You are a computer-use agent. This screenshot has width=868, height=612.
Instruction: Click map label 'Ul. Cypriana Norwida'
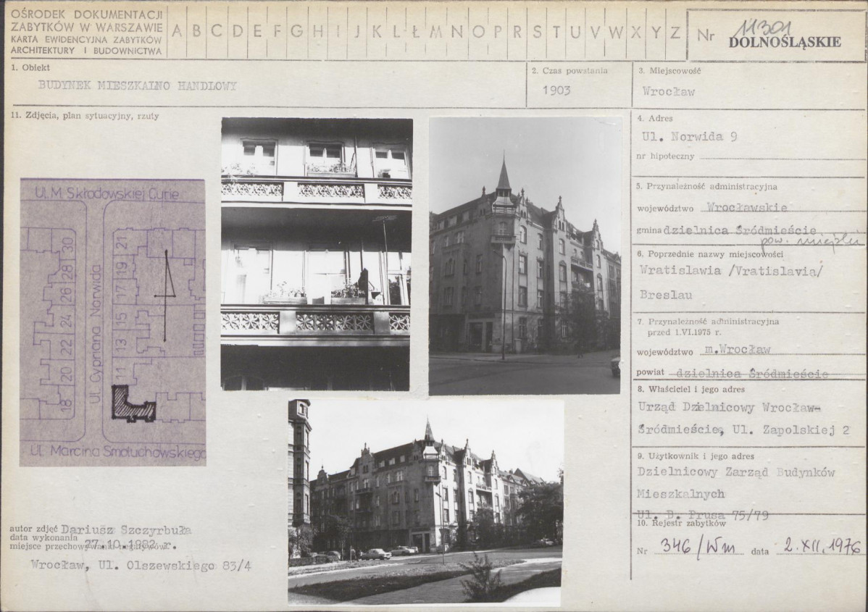(x=96, y=333)
